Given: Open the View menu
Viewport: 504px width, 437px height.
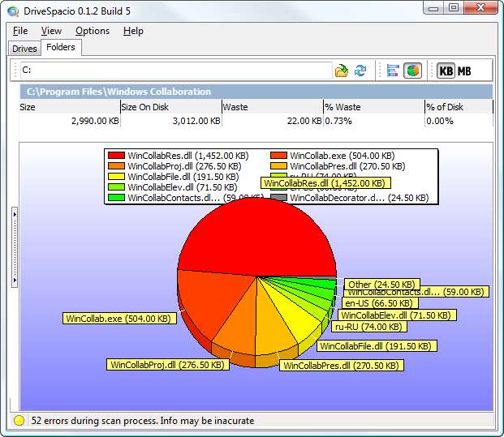Looking at the screenshot, I should 51,31.
